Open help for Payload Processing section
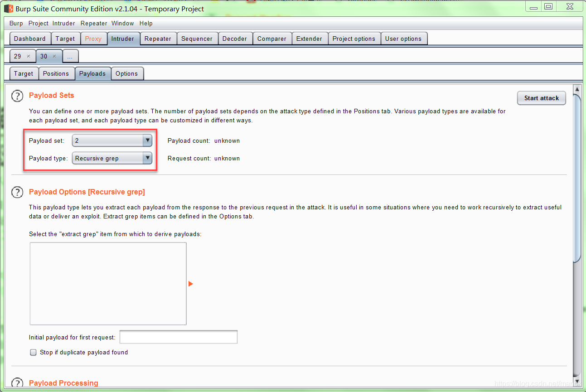The image size is (586, 392). coord(17,383)
